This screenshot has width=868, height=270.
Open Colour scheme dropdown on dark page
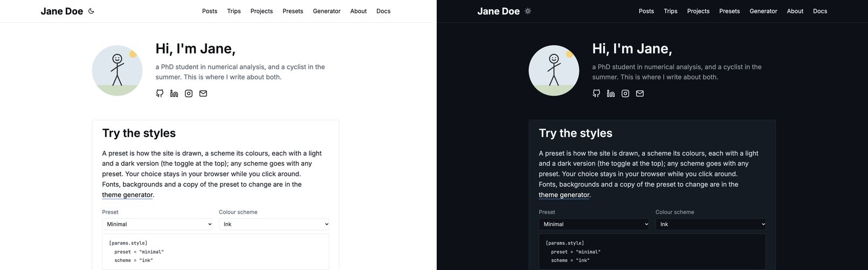click(x=711, y=224)
